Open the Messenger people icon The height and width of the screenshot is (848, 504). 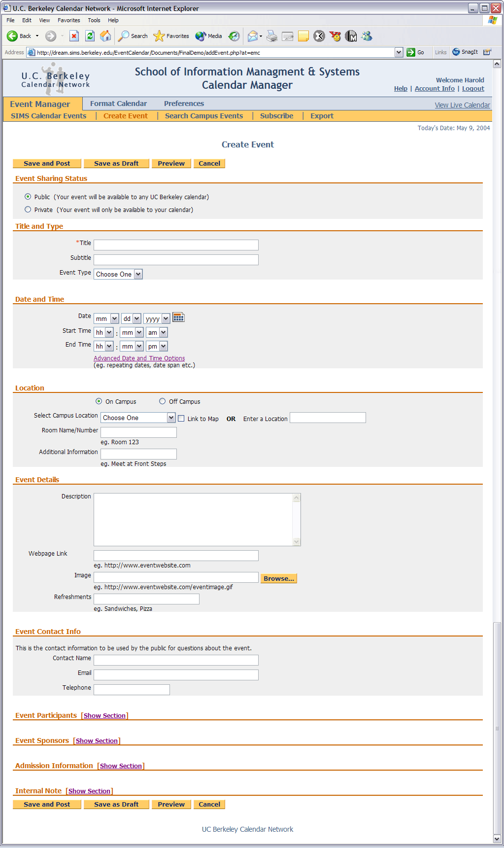point(367,36)
